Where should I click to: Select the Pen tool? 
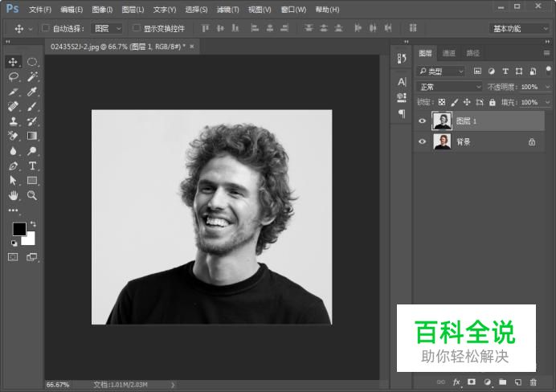click(13, 165)
